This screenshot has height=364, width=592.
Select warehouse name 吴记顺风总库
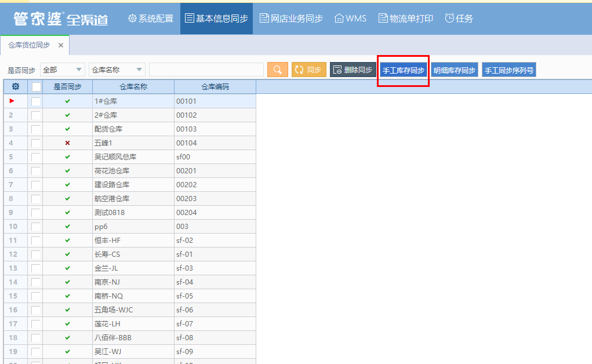(x=115, y=157)
